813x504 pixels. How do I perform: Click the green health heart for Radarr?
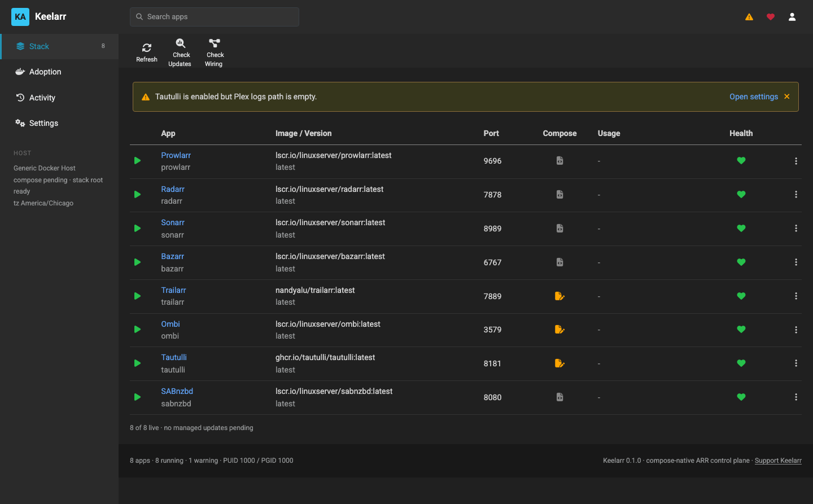741,195
